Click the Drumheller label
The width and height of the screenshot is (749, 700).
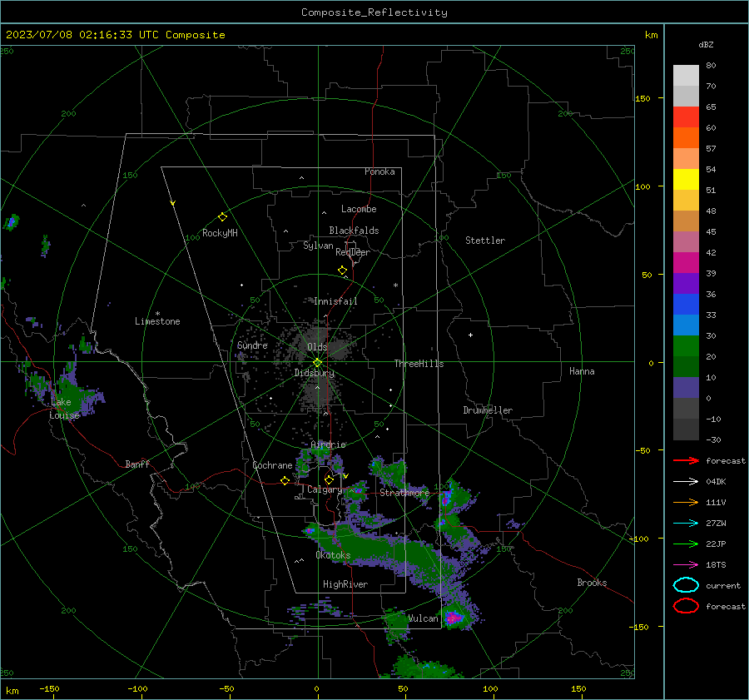click(488, 410)
